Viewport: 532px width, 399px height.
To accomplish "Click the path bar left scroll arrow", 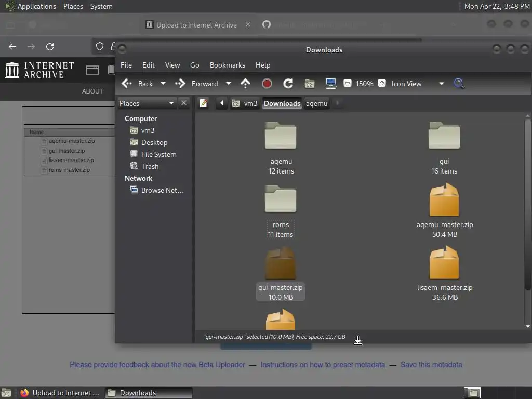I will pyautogui.click(x=221, y=103).
